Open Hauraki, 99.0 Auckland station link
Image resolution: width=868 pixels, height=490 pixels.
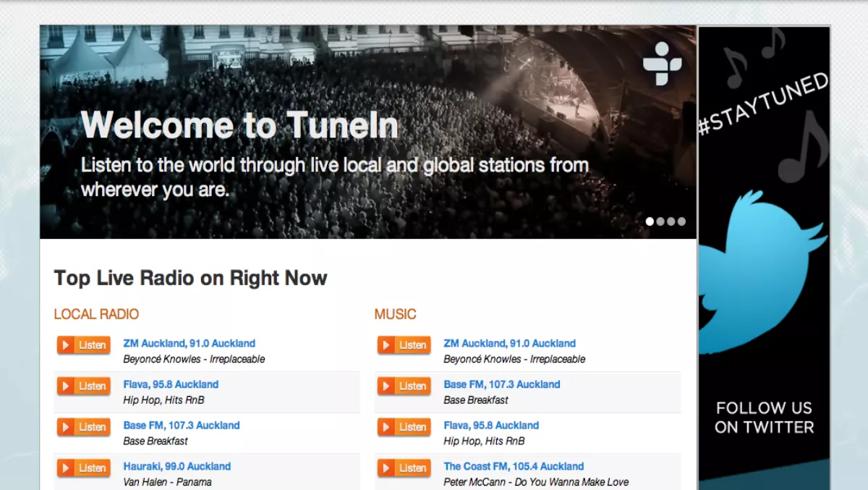pyautogui.click(x=177, y=467)
